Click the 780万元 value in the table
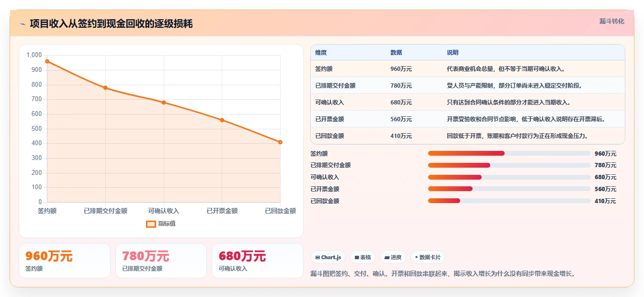 coord(401,86)
